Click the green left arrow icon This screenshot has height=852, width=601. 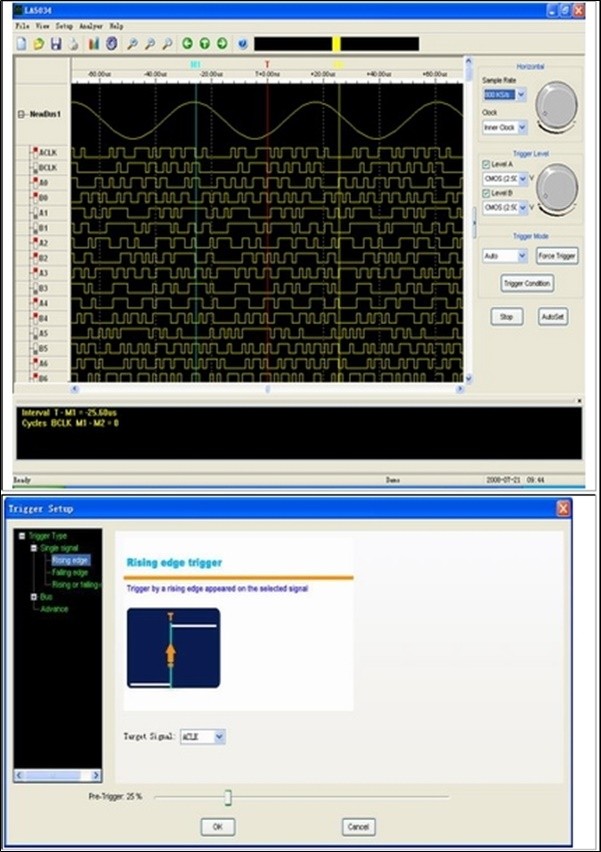click(187, 44)
